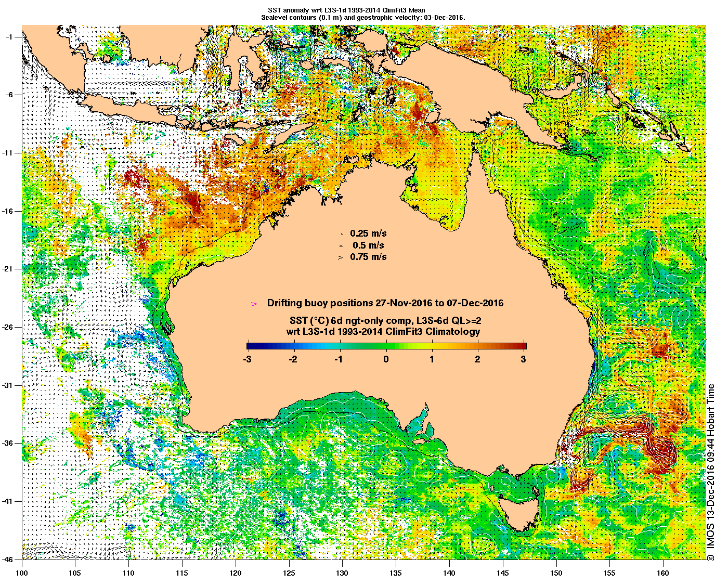The image size is (728, 585).
Task: Click the 2 value on color scale
Action: (477, 359)
